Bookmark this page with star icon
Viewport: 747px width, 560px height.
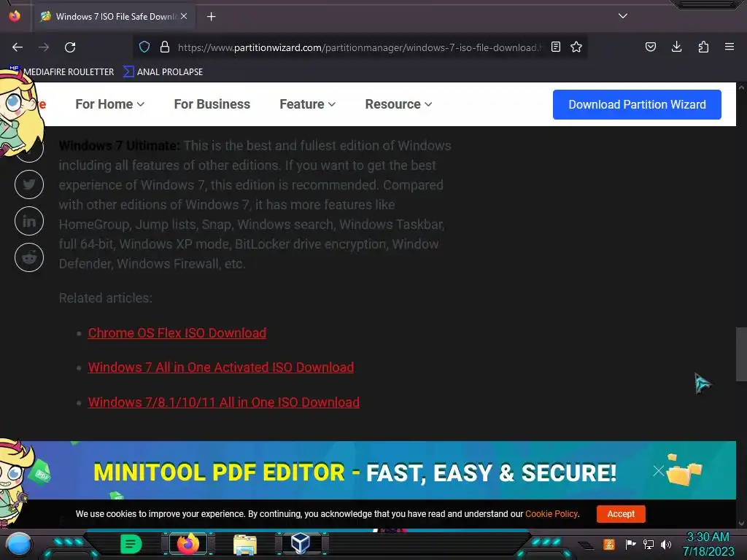pyautogui.click(x=576, y=47)
